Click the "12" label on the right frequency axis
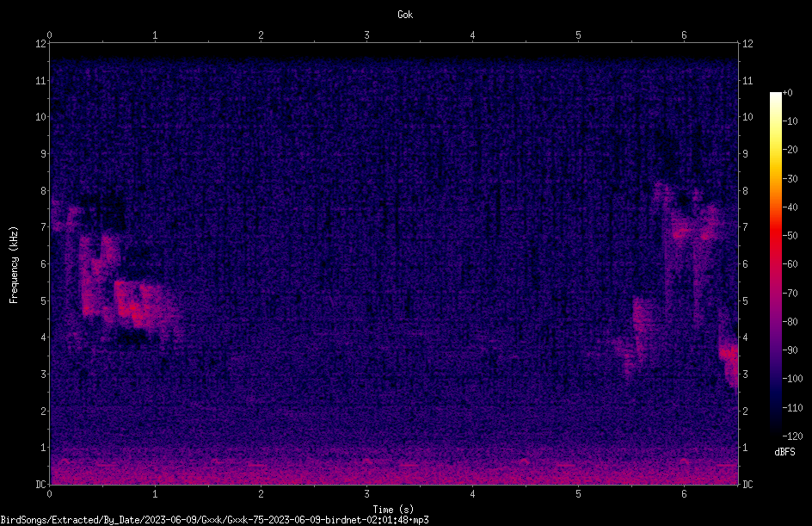 click(x=747, y=44)
